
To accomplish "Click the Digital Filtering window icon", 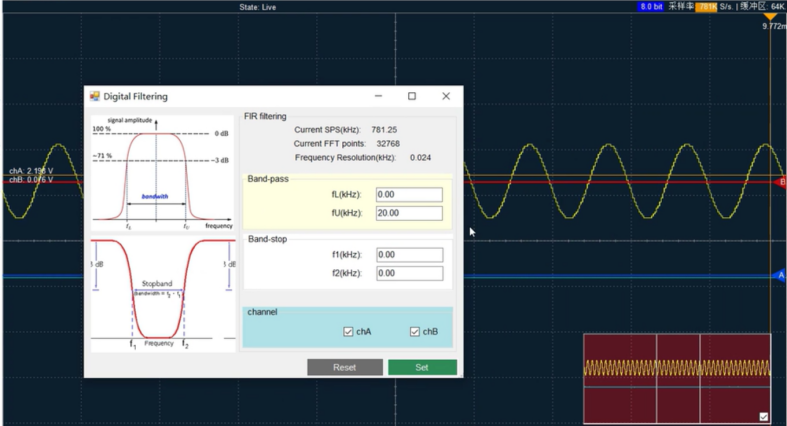I will pos(94,96).
